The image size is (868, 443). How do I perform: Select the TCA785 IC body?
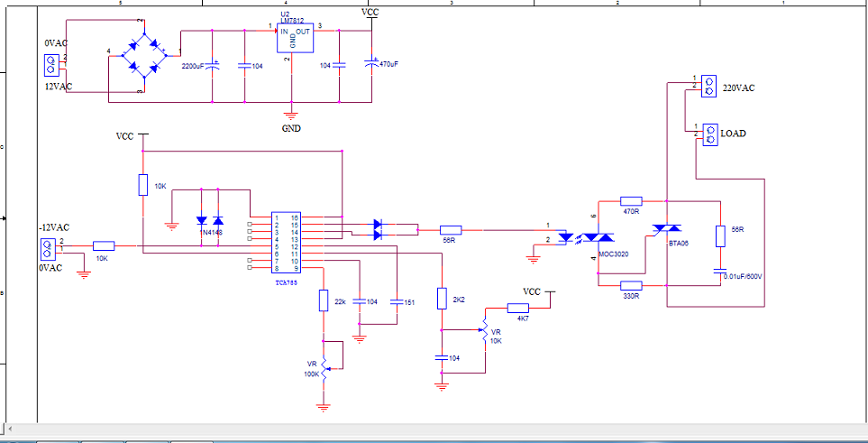[286, 243]
